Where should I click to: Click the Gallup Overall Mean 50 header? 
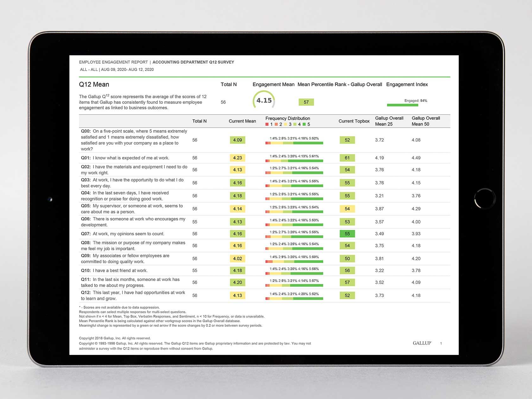[426, 121]
